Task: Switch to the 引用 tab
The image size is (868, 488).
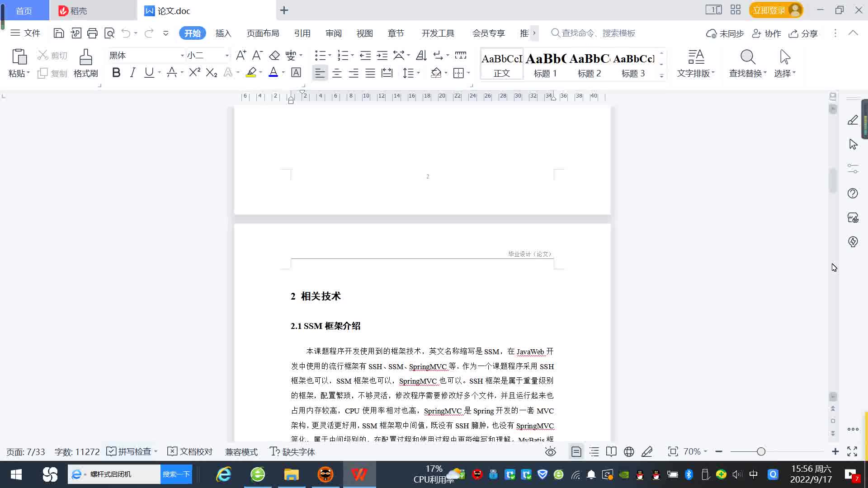Action: tap(302, 33)
